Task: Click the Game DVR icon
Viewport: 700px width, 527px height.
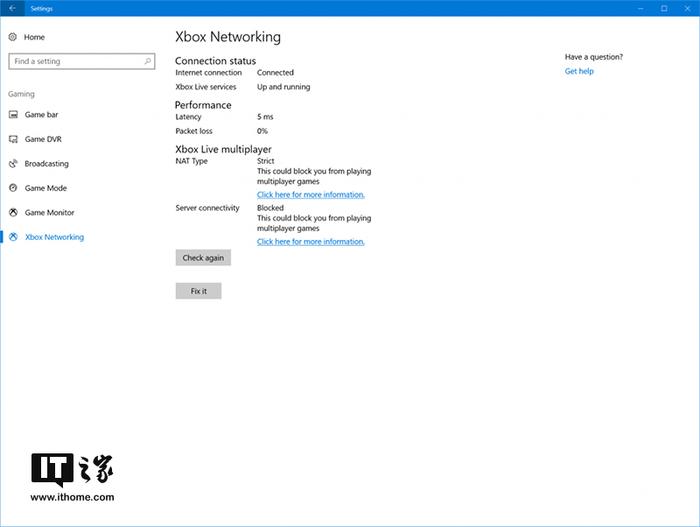Action: point(13,139)
